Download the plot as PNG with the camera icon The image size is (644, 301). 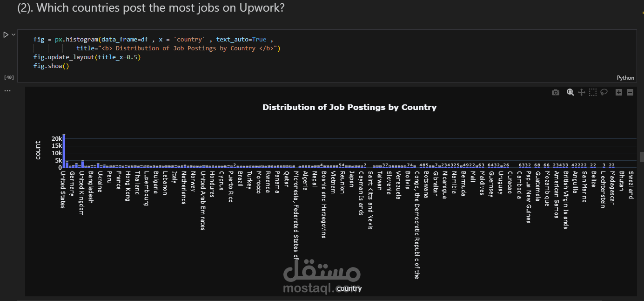[556, 92]
